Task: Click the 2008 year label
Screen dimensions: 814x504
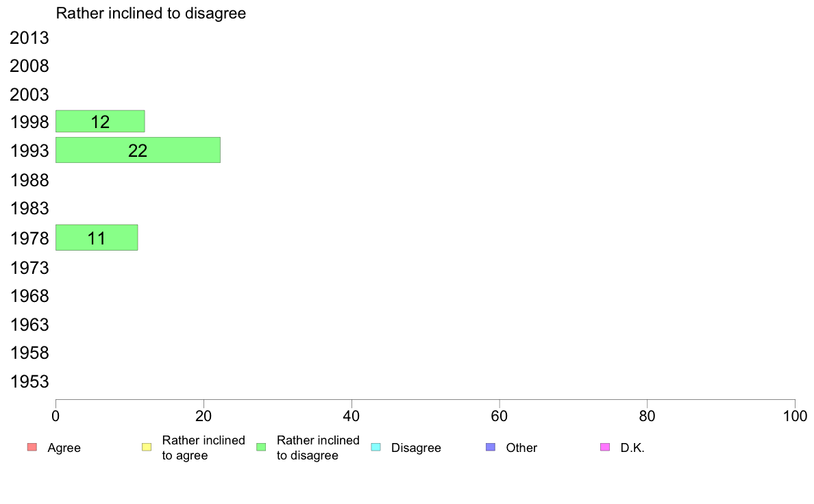Action: (29, 66)
